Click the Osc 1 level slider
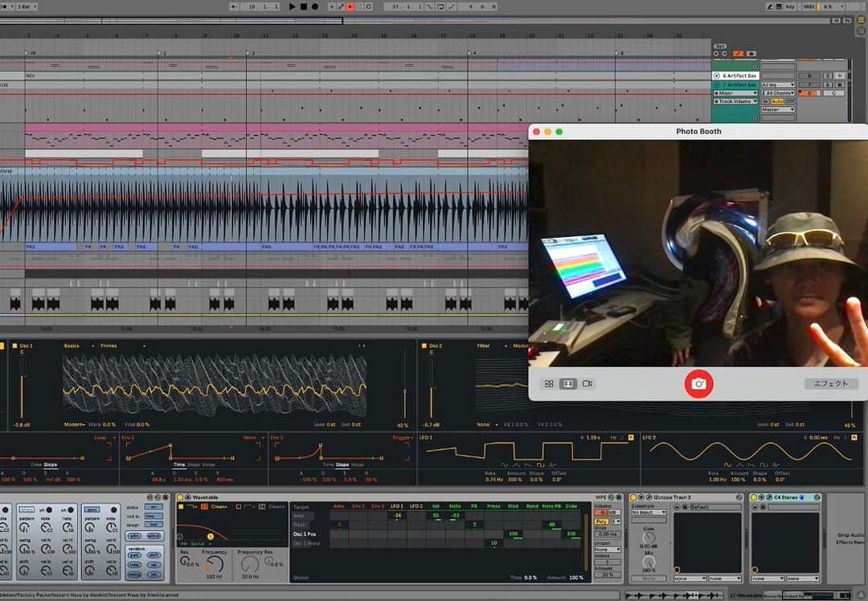Screen dimensions: 868x601 point(22,387)
